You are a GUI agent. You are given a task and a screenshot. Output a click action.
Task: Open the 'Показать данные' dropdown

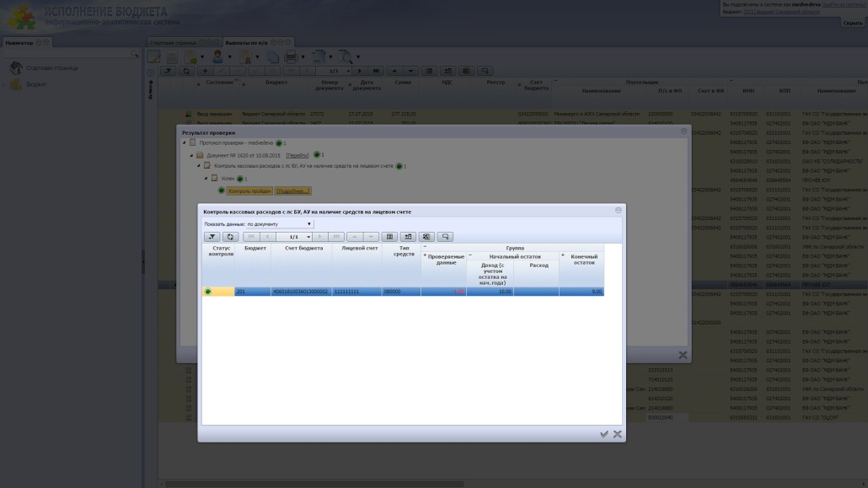(x=280, y=224)
